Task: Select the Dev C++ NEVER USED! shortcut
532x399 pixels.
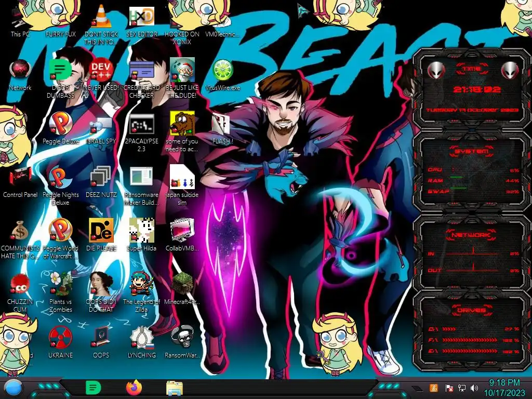Action: pyautogui.click(x=101, y=75)
